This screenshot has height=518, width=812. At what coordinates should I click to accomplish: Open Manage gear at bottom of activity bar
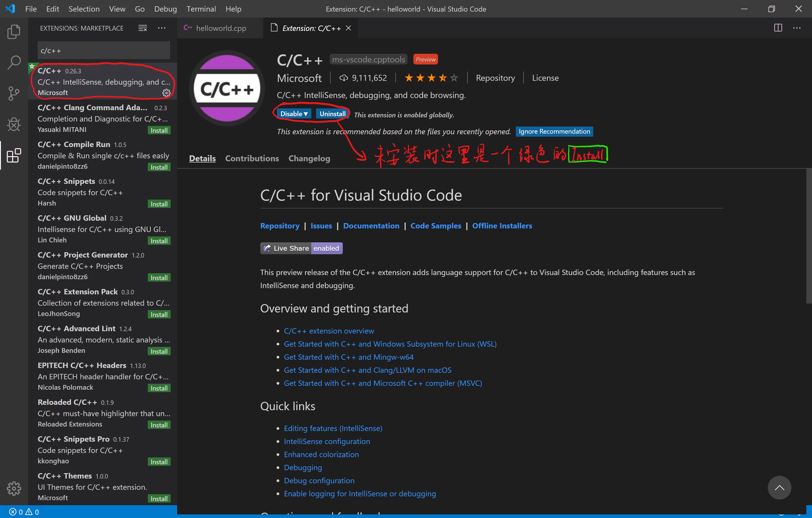(14, 488)
